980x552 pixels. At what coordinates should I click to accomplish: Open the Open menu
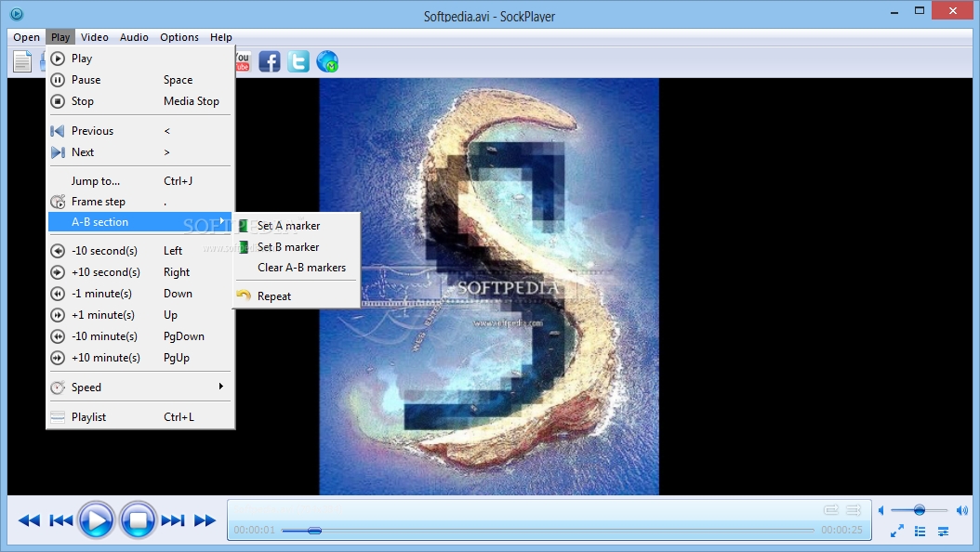point(26,37)
